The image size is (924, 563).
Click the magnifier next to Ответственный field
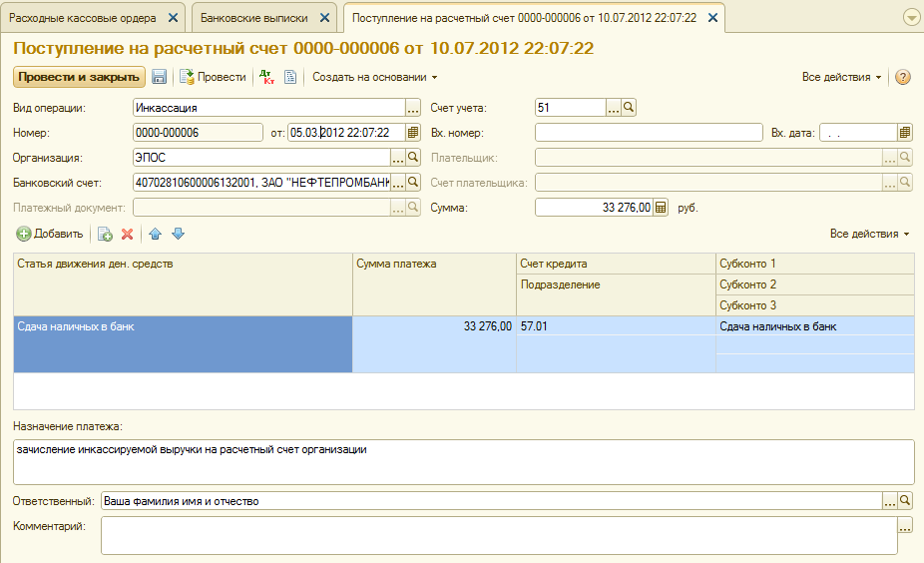905,500
